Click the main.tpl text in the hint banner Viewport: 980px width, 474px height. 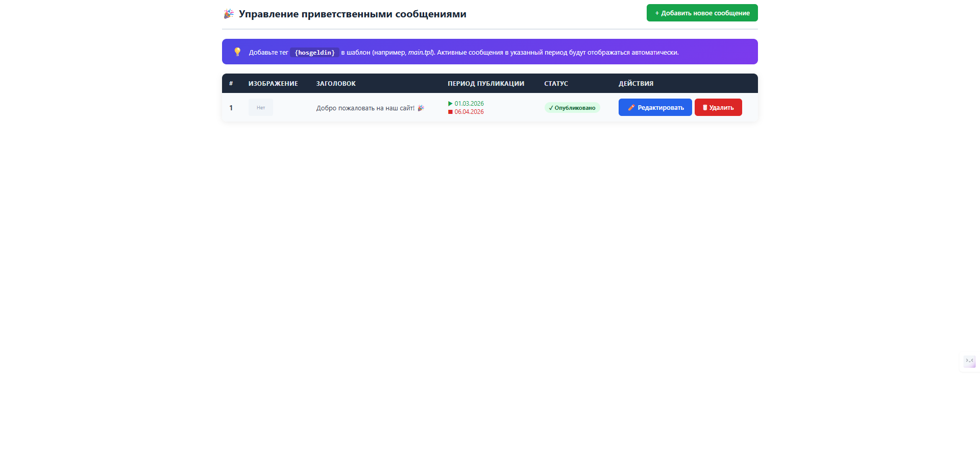420,53
